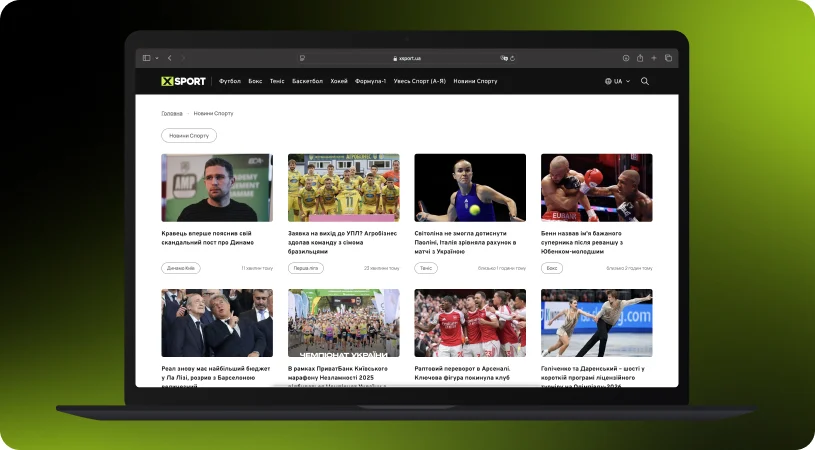Open the Футбол menu item
Viewport: 815px width, 450px height.
pyautogui.click(x=230, y=81)
